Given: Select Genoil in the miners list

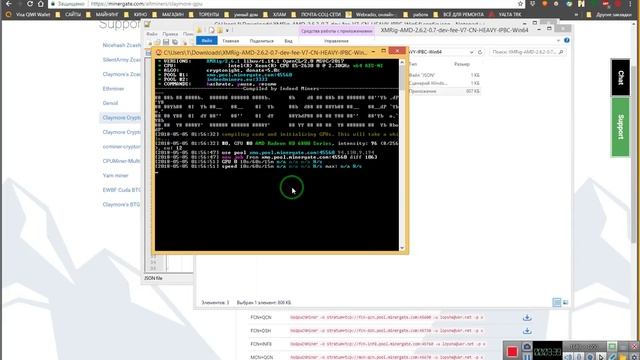Looking at the screenshot, I should pos(110,103).
